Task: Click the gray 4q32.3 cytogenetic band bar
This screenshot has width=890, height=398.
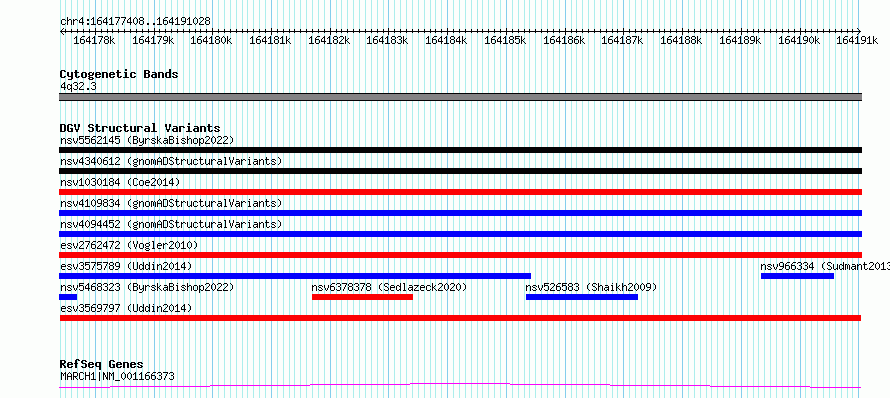Action: 460,97
